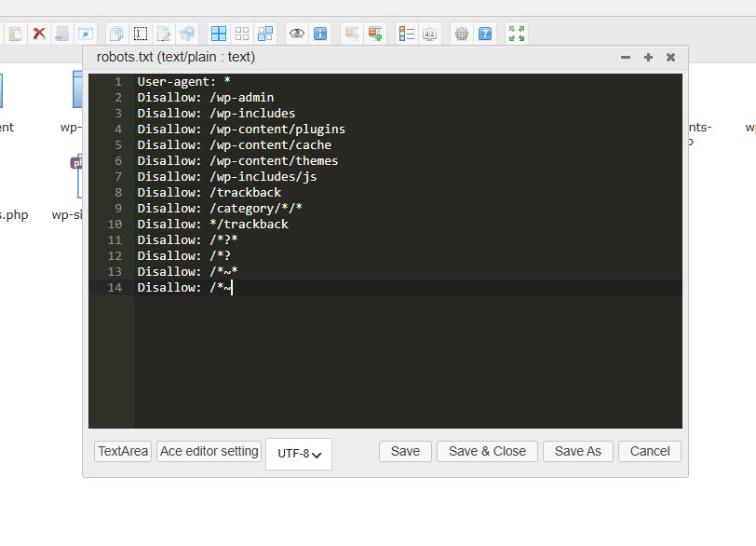Click the Rename icon with text cursor

tap(141, 34)
